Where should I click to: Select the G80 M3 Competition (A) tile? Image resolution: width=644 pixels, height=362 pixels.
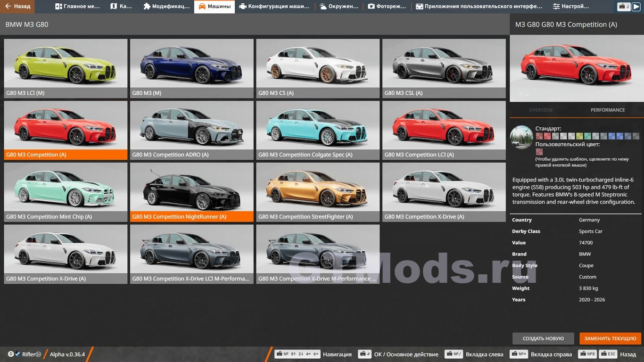pyautogui.click(x=66, y=130)
